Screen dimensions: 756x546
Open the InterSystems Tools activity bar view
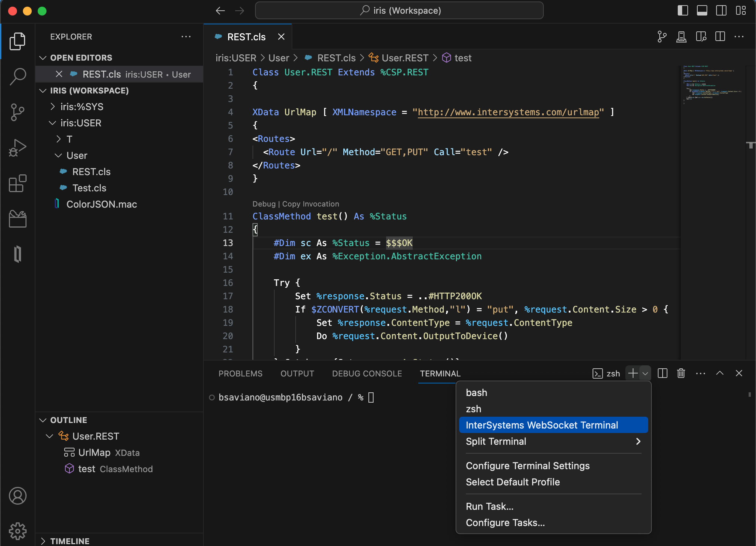pos(17,218)
